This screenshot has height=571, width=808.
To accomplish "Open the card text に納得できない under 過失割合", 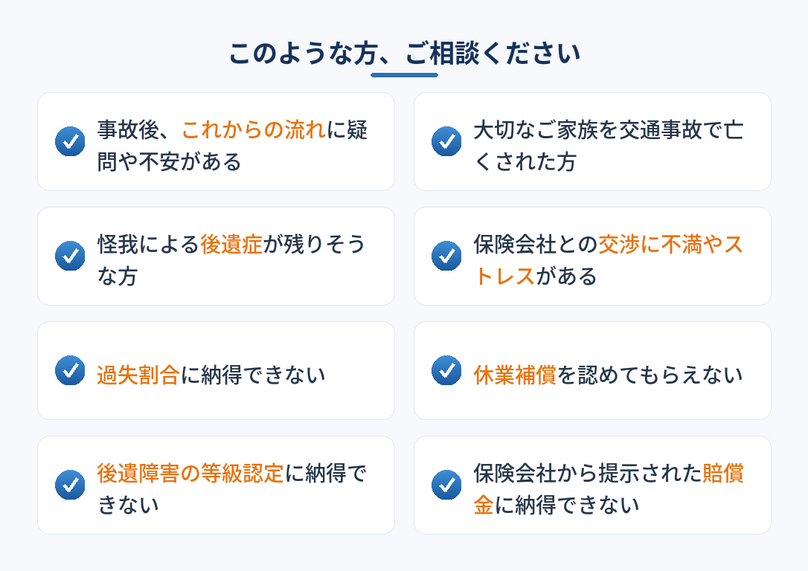I will 252,375.
